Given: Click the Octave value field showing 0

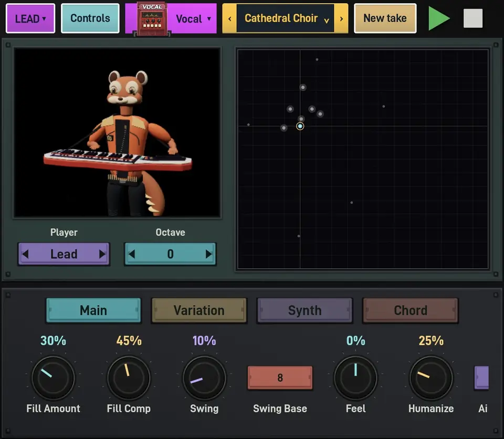Looking at the screenshot, I should 170,254.
